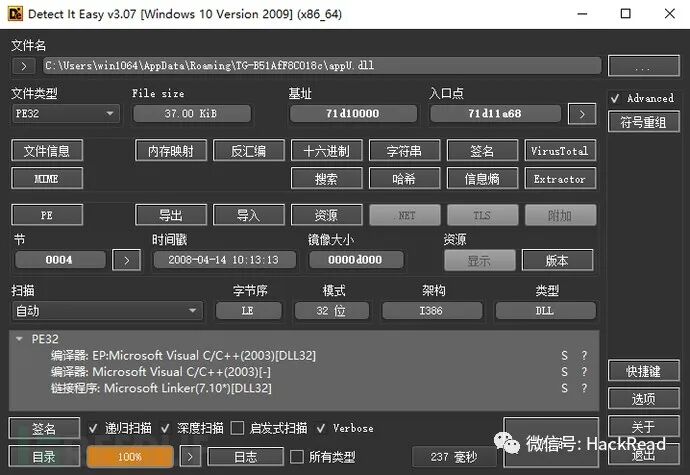This screenshot has height=475, width=690.
Task: Open the 日志 log button
Action: click(245, 457)
